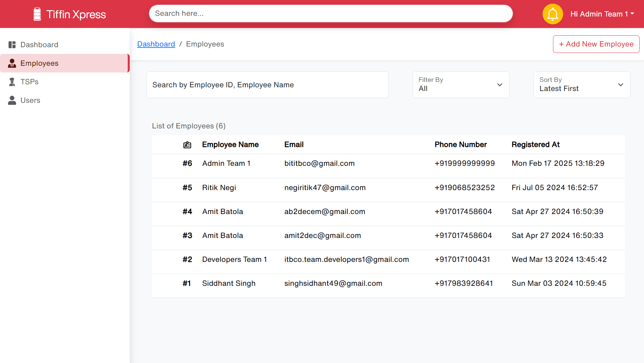Click the Users profile icon in sidebar
644x363 pixels.
[12, 100]
